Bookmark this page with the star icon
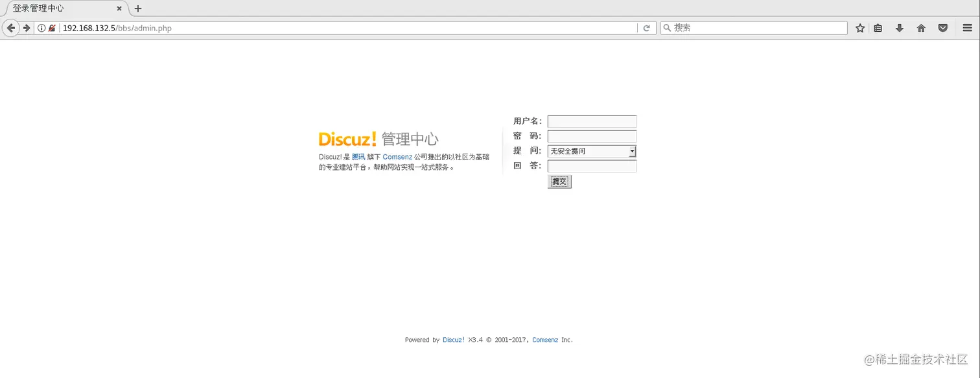The image size is (980, 378). pyautogui.click(x=860, y=29)
